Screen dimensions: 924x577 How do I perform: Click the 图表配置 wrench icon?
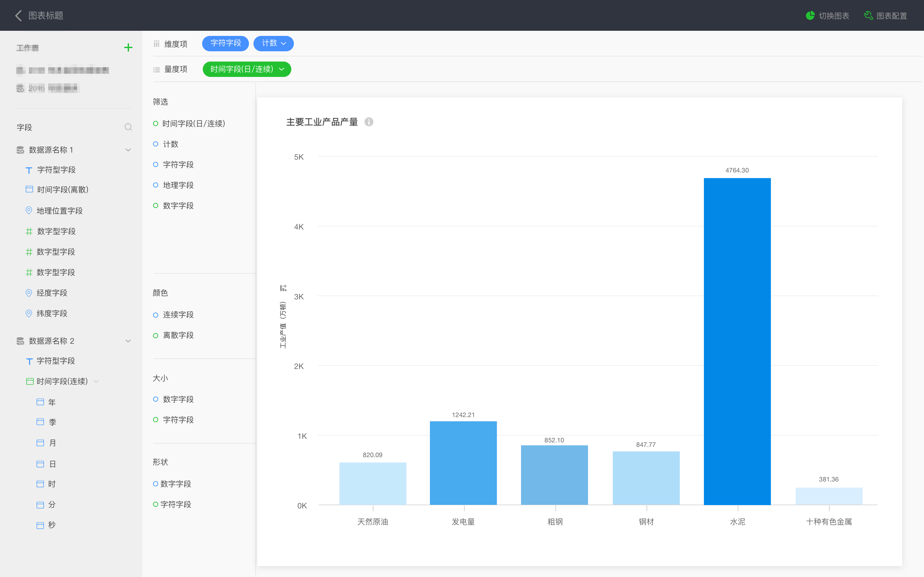point(868,16)
